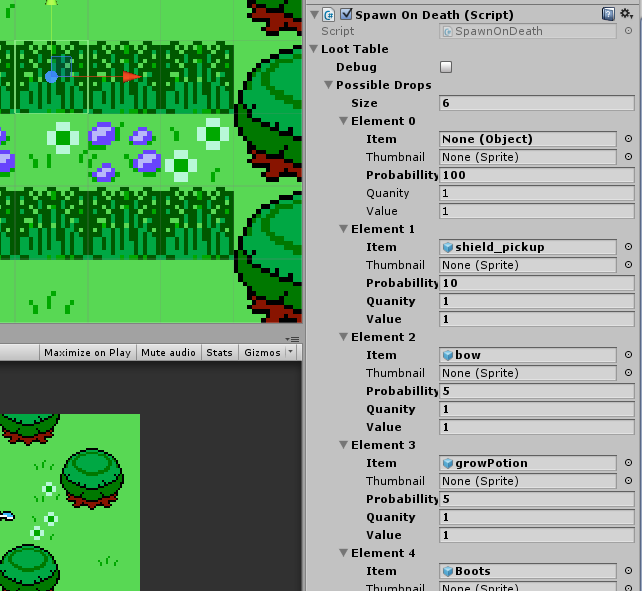Click Element 2 Value field
Image resolution: width=642 pixels, height=591 pixels.
click(x=537, y=427)
